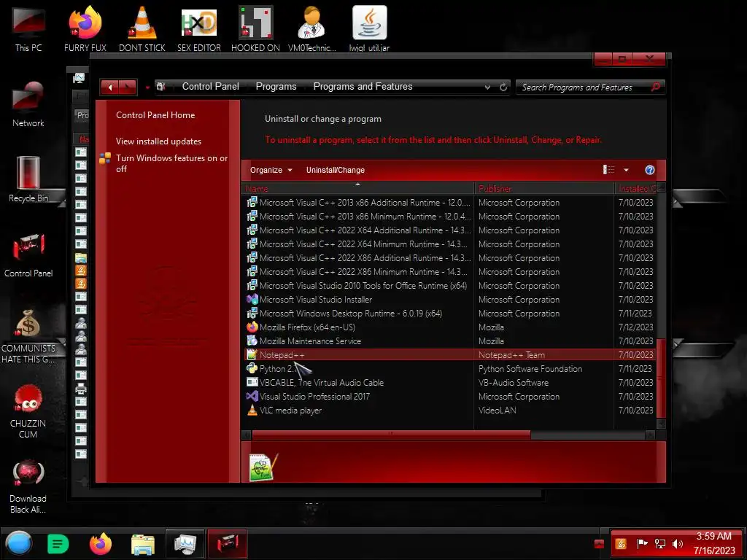Select the Notepad++ program row
The image size is (747, 560).
[449, 355]
